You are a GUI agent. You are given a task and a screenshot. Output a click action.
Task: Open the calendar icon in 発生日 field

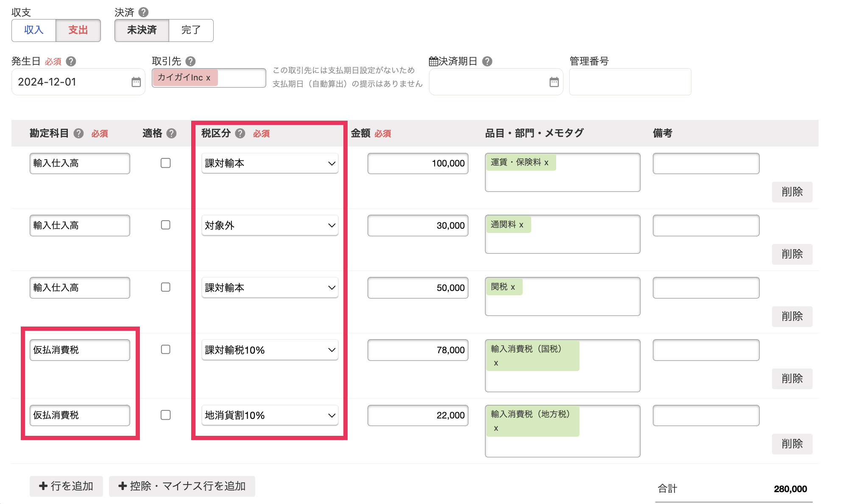click(136, 82)
